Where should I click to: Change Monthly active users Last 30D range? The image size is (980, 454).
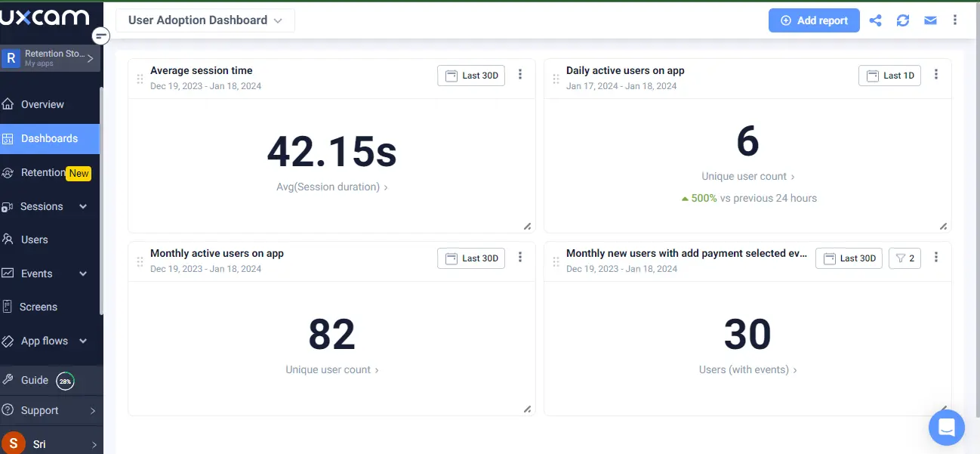(x=471, y=258)
